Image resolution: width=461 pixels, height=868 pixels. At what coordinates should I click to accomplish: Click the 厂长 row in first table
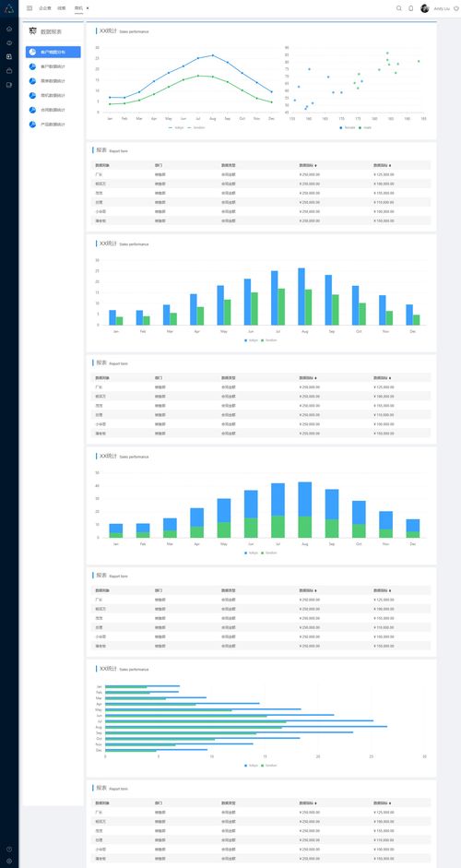[261, 174]
